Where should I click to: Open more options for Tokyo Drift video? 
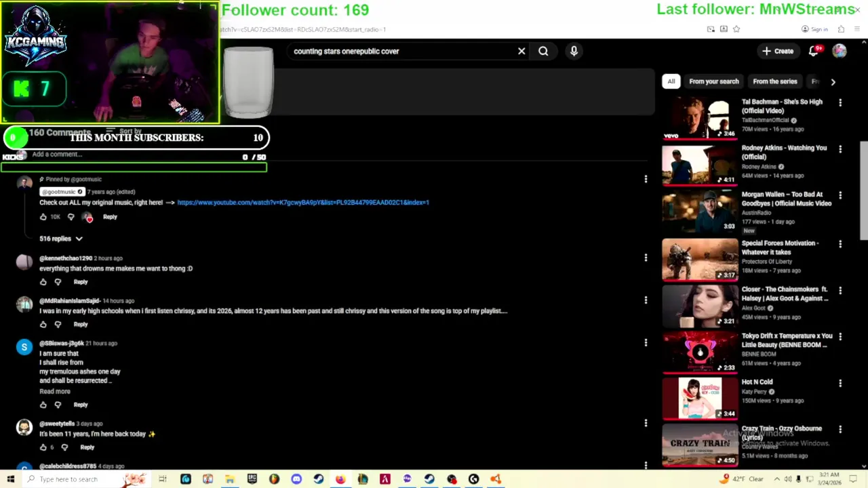[x=840, y=337]
